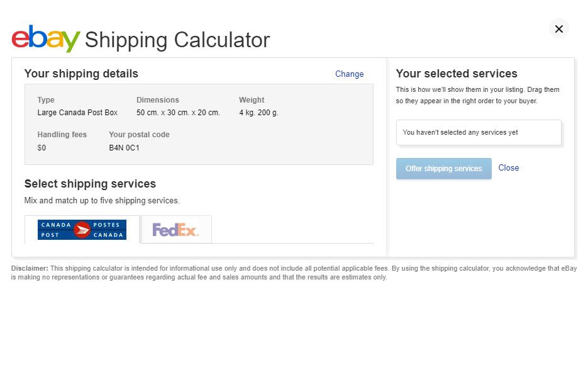The image size is (588, 372).
Task: Click the Shipping Calculator title
Action: [x=177, y=40]
